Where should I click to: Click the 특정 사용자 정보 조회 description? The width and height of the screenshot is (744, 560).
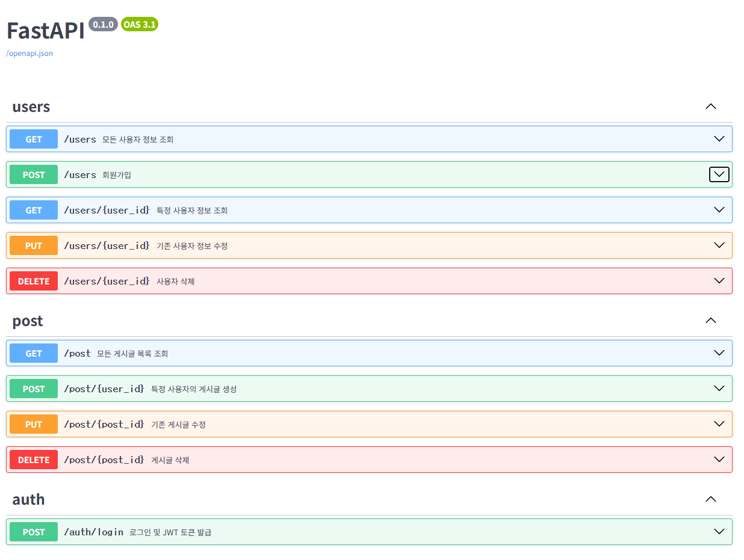coord(192,211)
